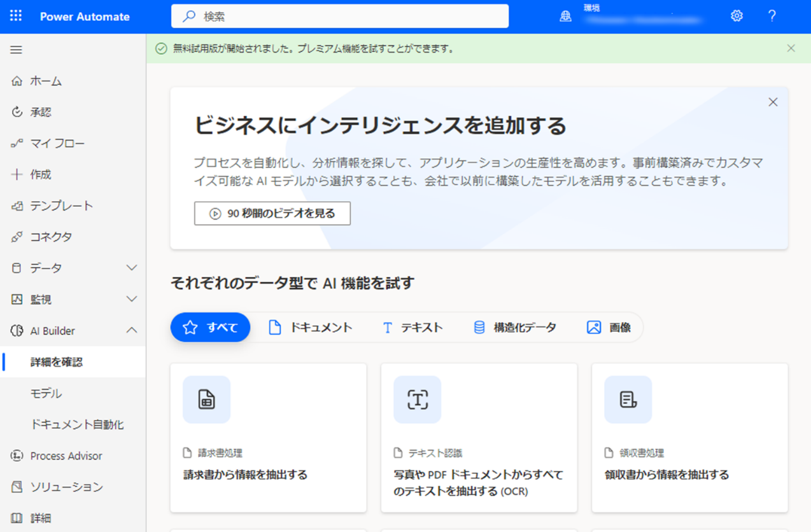
Task: Click the 監視 monitor icon
Action: click(17, 299)
